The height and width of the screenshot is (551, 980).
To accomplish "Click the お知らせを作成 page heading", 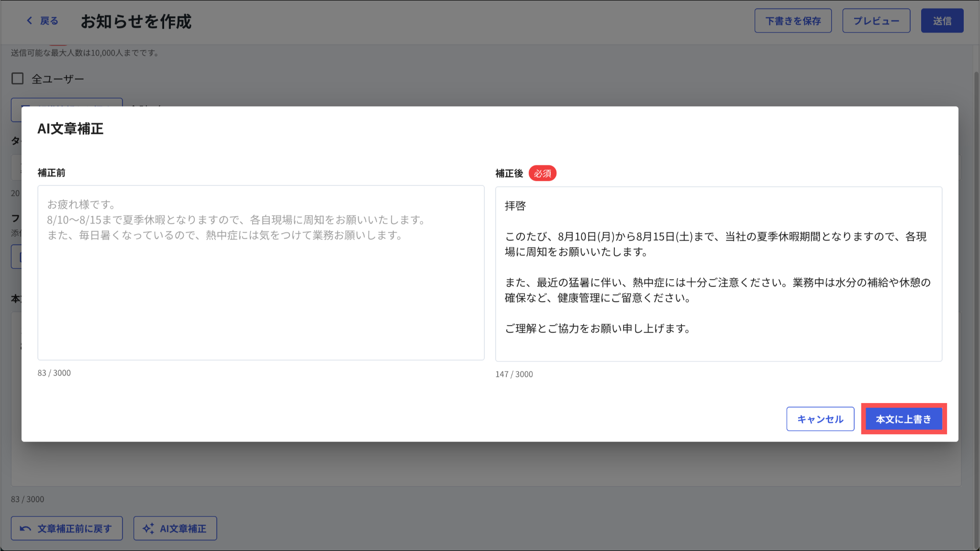I will pos(136,22).
